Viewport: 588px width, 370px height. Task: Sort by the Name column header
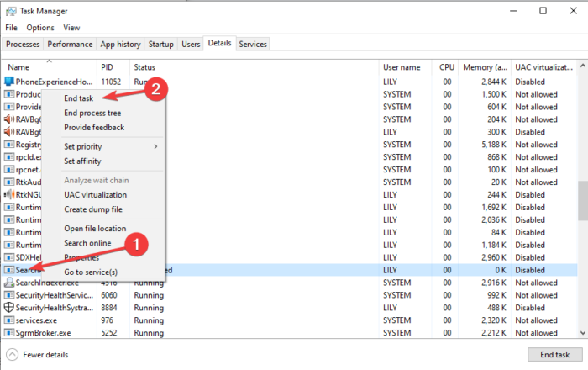50,66
